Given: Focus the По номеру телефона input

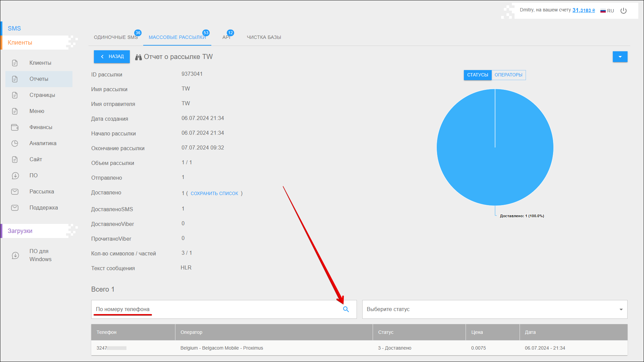Looking at the screenshot, I should tap(215, 309).
